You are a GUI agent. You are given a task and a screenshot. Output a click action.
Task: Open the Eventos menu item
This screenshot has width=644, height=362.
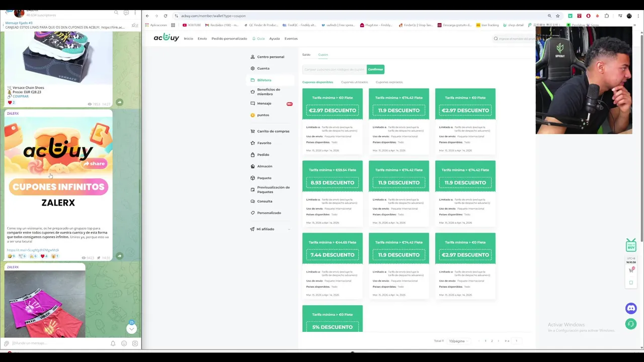[x=291, y=39]
